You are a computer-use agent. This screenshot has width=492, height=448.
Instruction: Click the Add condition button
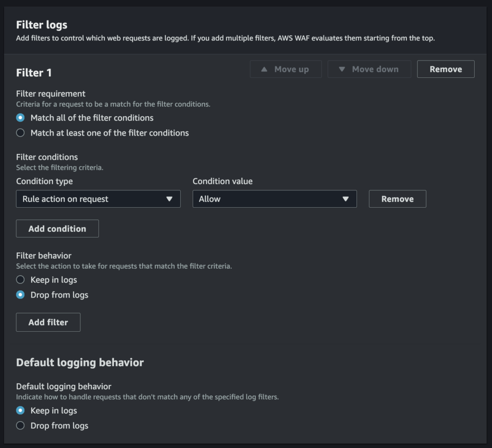pos(57,229)
